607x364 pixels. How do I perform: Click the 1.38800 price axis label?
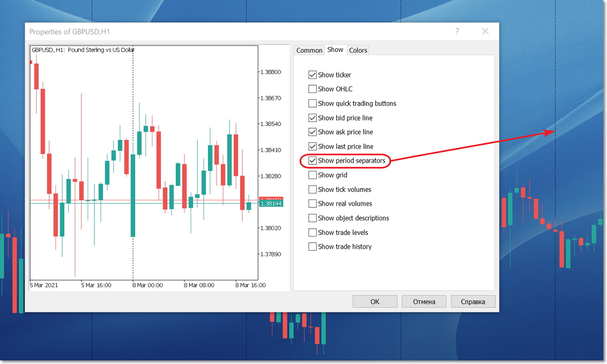271,72
